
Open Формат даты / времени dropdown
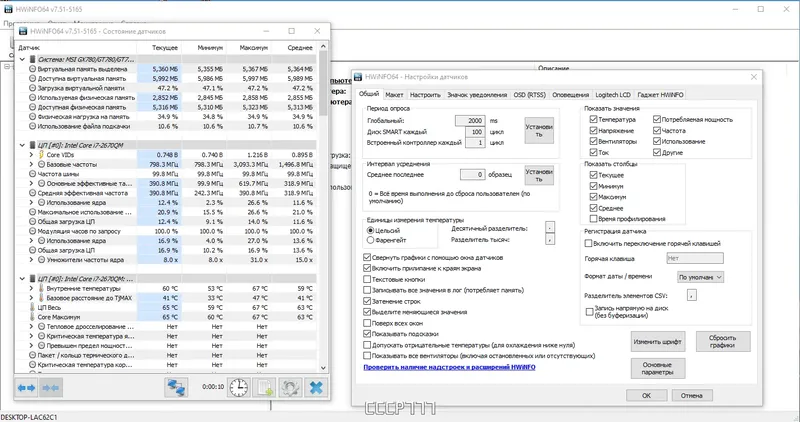pos(701,277)
